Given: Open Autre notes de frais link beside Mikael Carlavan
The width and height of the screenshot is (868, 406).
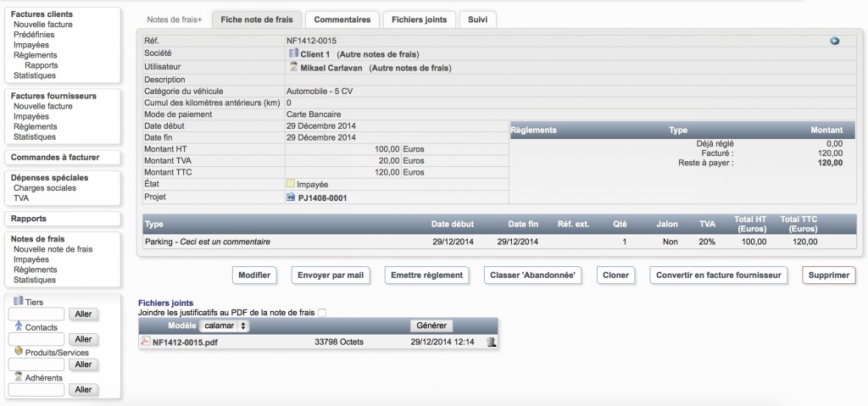Looking at the screenshot, I should pos(410,68).
